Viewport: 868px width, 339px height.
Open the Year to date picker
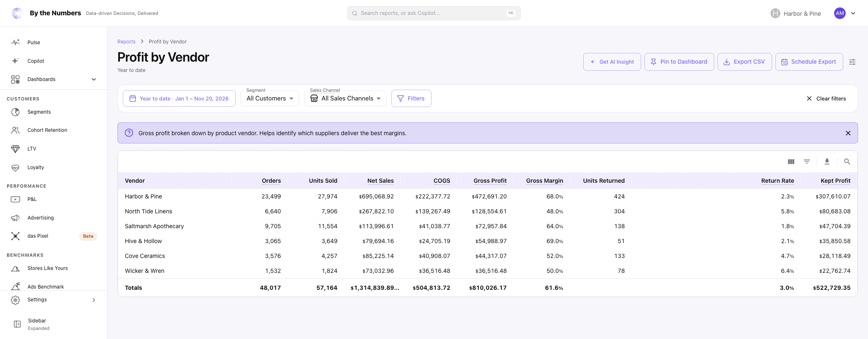[x=179, y=98]
